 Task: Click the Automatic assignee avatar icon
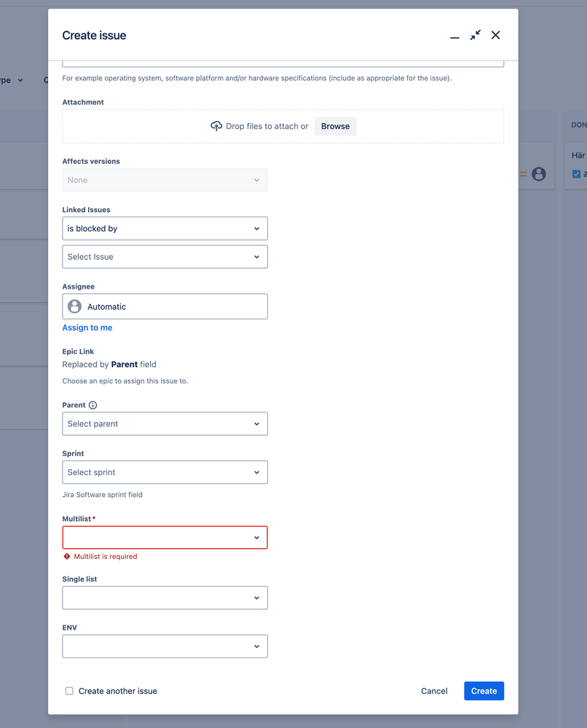click(75, 306)
